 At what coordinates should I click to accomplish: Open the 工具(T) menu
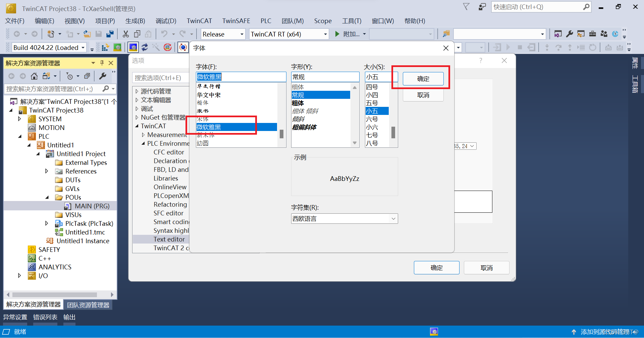tap(352, 21)
